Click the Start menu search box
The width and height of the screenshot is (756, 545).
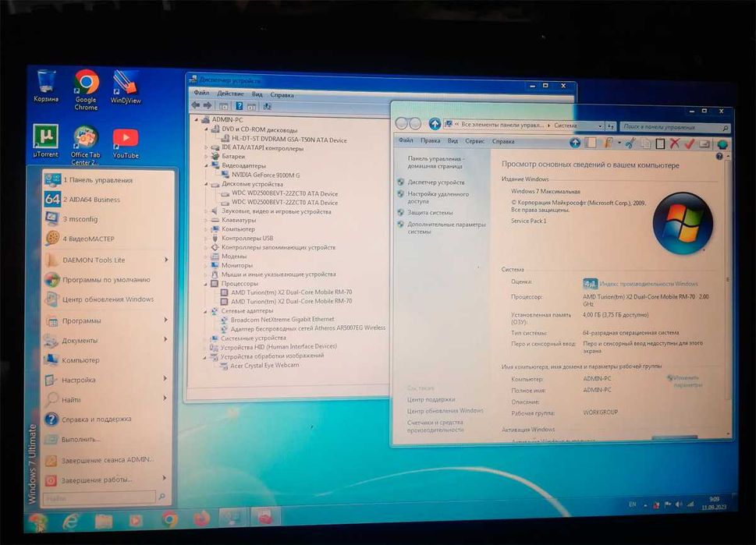click(99, 498)
